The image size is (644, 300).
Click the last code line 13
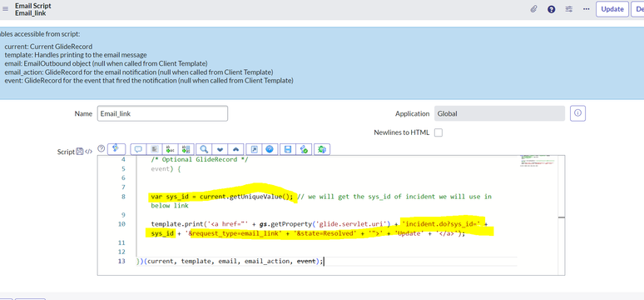click(230, 262)
